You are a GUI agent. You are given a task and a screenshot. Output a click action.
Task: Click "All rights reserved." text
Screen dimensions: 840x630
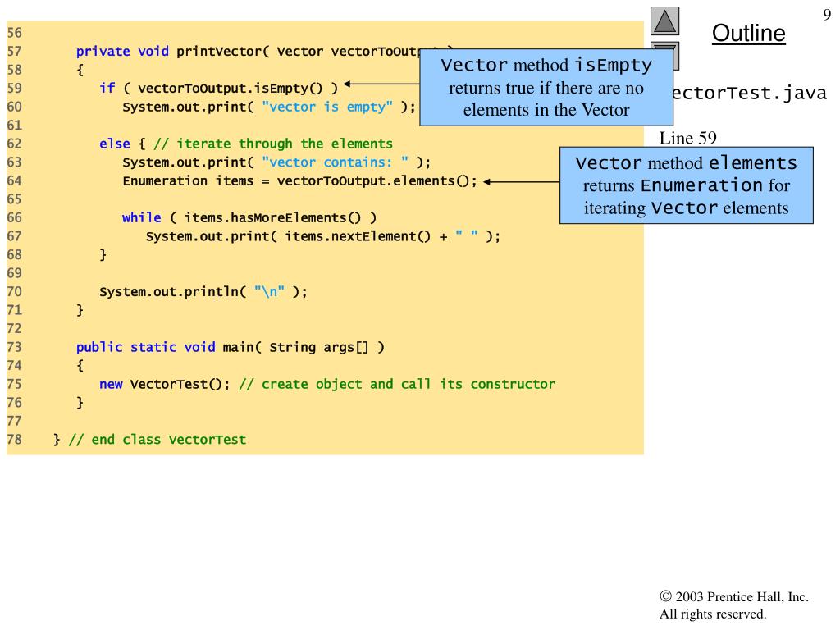coord(713,614)
